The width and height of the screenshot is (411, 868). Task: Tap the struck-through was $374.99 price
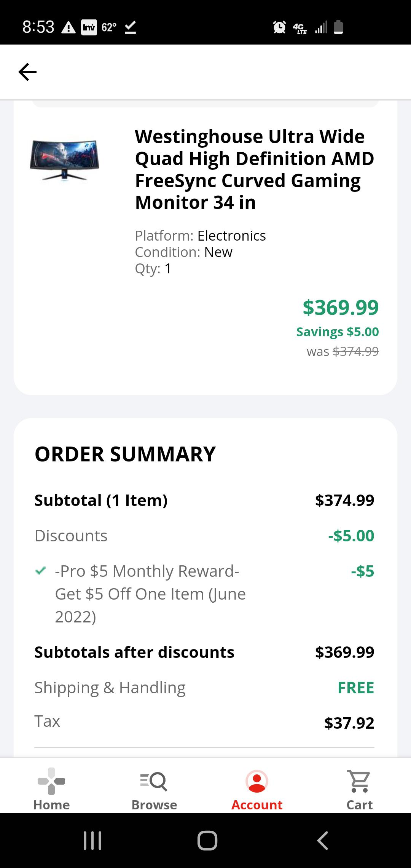pos(355,351)
